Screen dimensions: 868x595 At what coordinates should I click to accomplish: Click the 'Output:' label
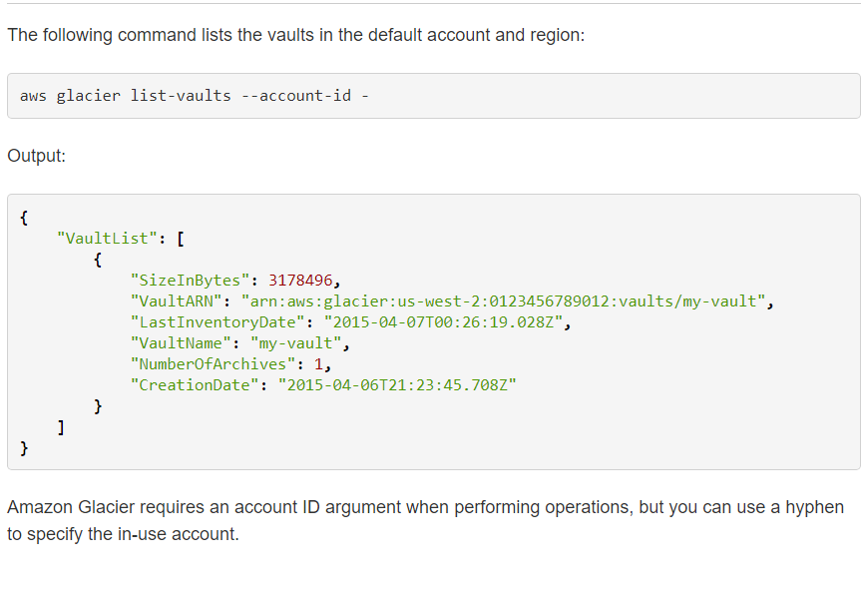pos(36,157)
